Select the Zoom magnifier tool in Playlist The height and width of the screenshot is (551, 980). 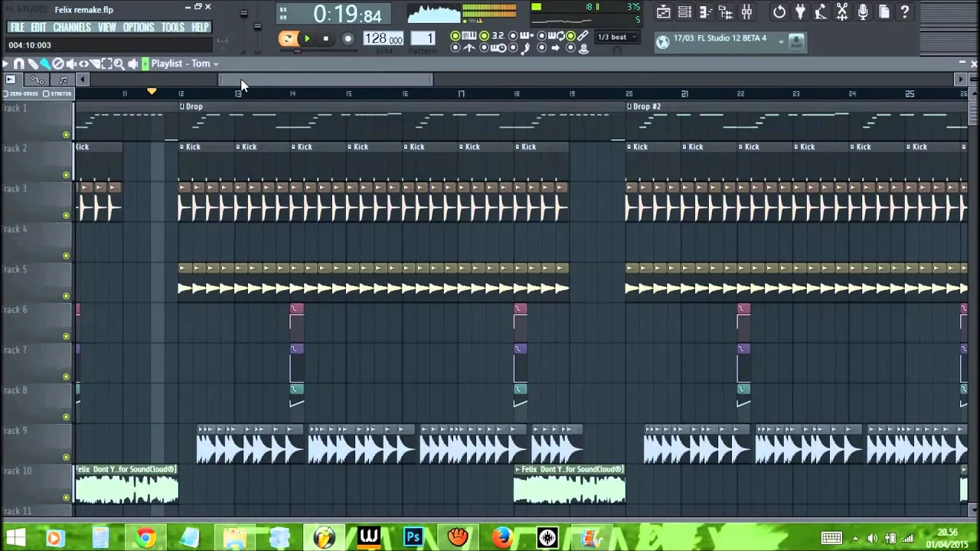(119, 64)
